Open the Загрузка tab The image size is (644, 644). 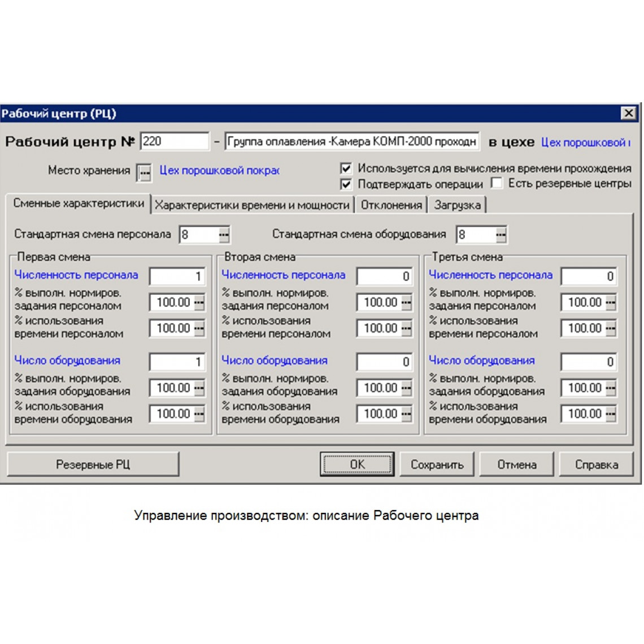tap(457, 205)
